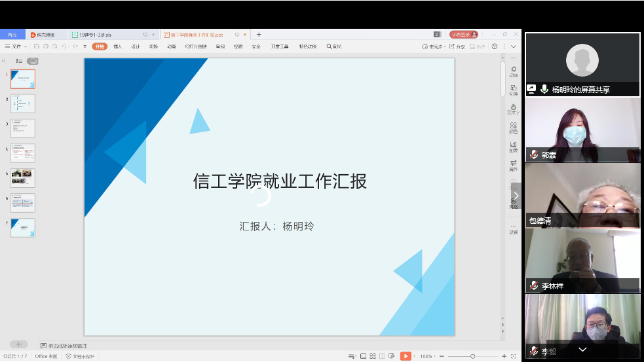Click the vertical scrollbar of slide area
The width and height of the screenshot is (644, 362).
click(x=502, y=78)
